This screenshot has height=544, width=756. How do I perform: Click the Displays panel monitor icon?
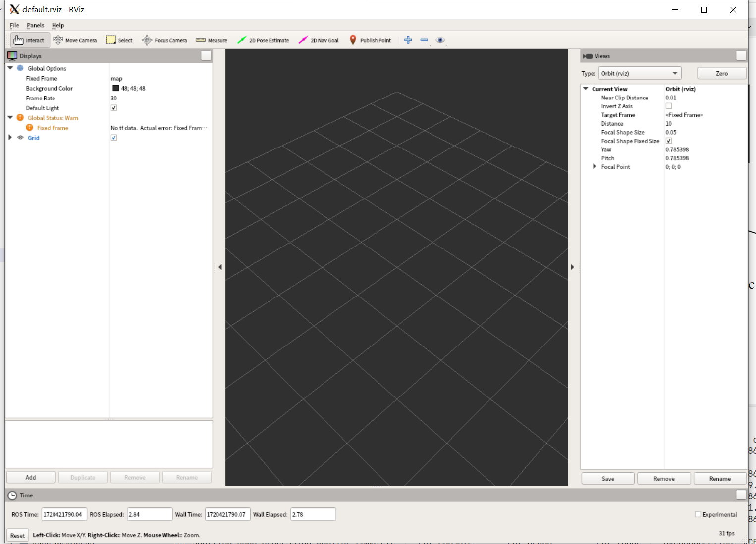(x=12, y=56)
